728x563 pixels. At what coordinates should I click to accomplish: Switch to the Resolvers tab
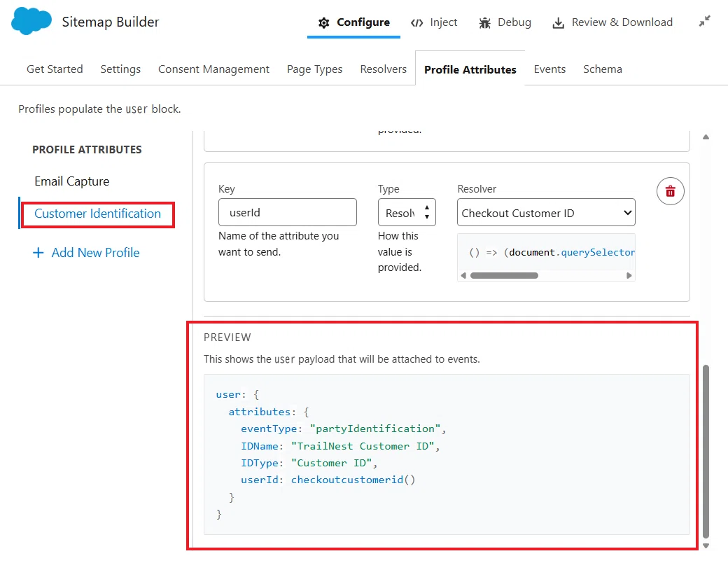(384, 69)
